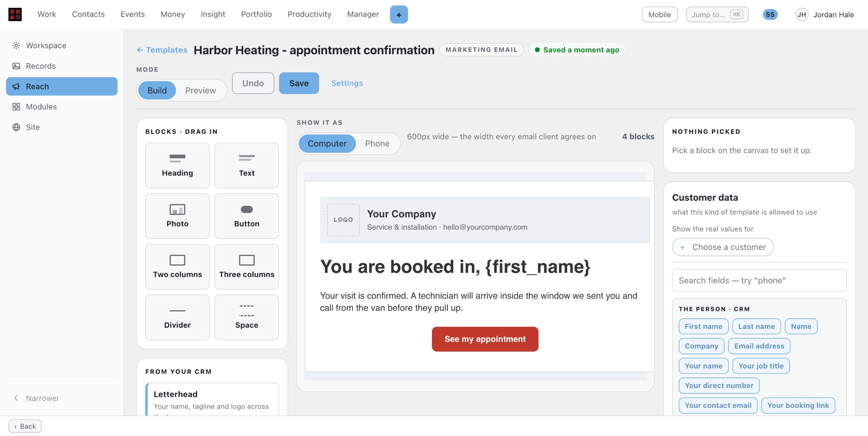
Task: Open template Settings link
Action: tap(347, 83)
